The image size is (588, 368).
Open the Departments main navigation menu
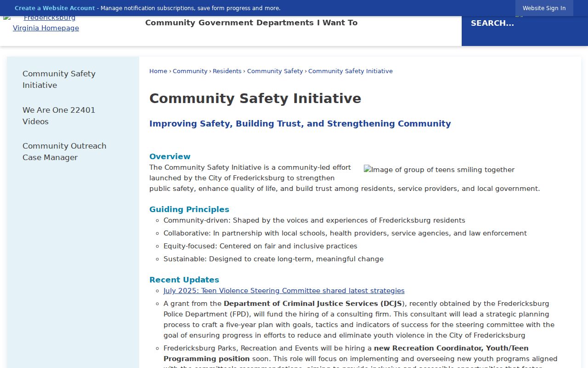coord(285,23)
